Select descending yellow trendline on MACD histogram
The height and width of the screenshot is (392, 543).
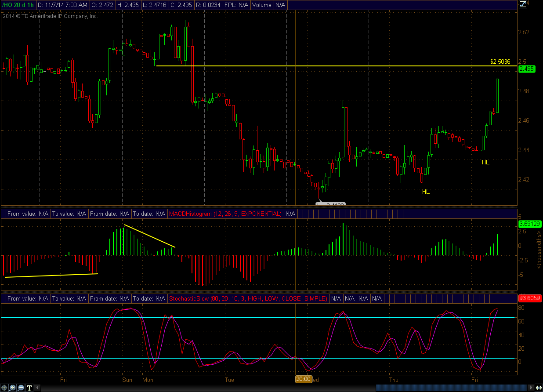pos(150,236)
